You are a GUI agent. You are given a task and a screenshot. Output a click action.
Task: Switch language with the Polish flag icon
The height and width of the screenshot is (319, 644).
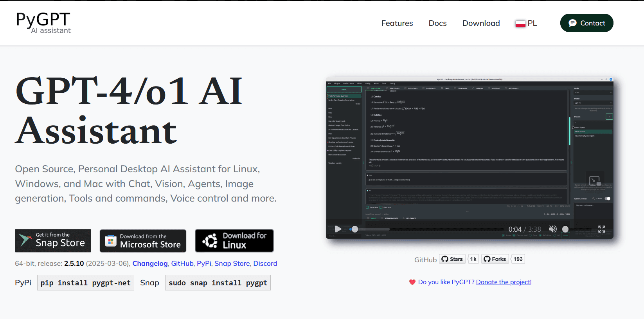pyautogui.click(x=520, y=23)
